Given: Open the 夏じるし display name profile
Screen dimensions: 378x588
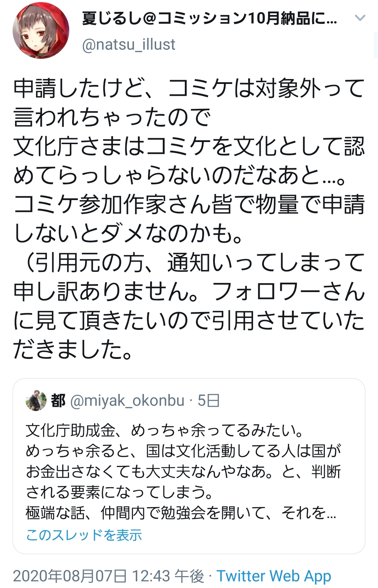Looking at the screenshot, I should click(209, 19).
